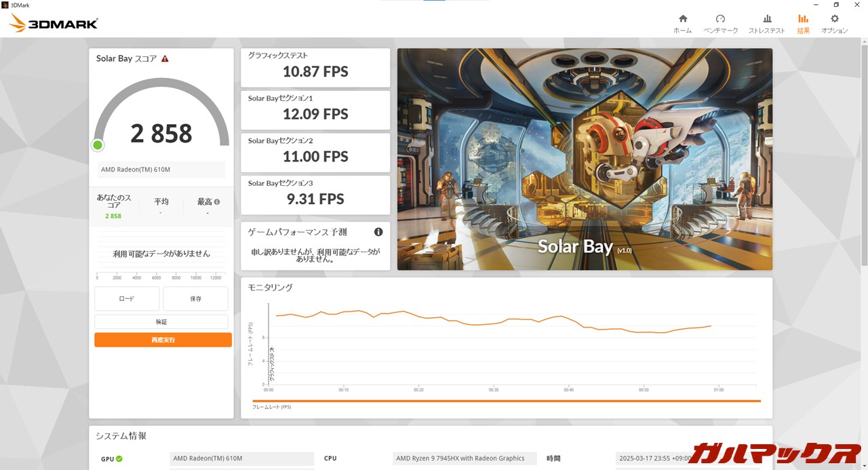This screenshot has height=470, width=868.
Task: Go to the ホーム (Home) page
Action: 682,24
